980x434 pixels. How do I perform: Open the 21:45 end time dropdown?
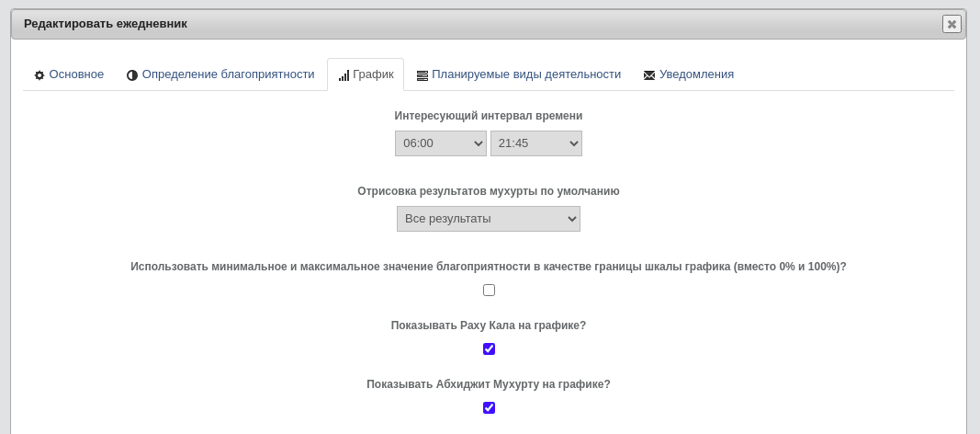click(x=536, y=143)
